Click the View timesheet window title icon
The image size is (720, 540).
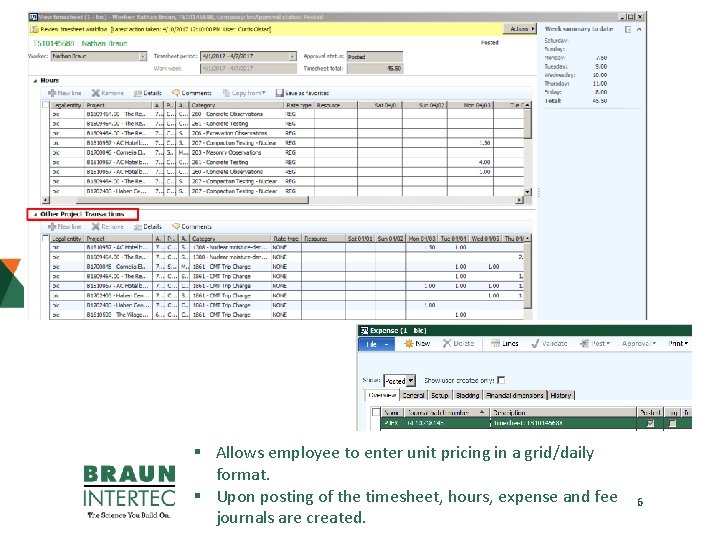33,17
